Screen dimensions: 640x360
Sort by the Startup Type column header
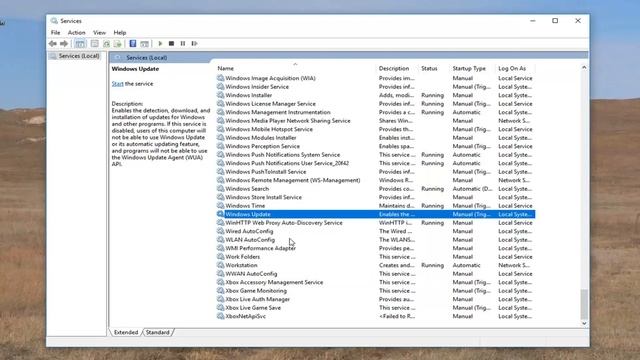click(473, 68)
